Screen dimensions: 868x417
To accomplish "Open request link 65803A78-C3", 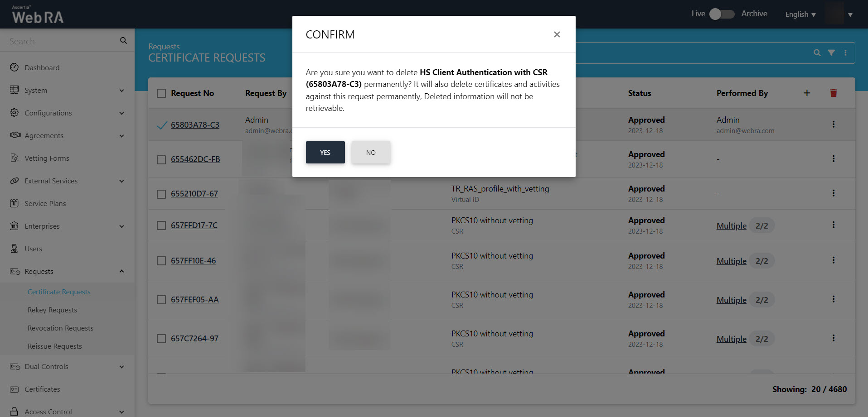I will [195, 125].
